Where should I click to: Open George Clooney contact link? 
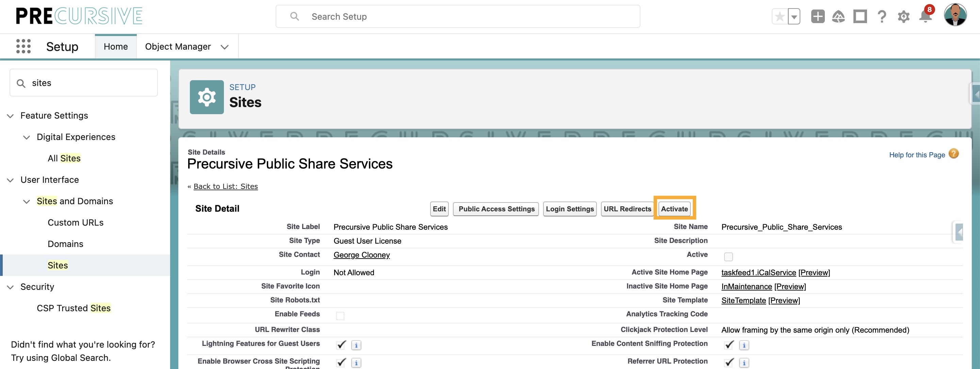click(361, 254)
